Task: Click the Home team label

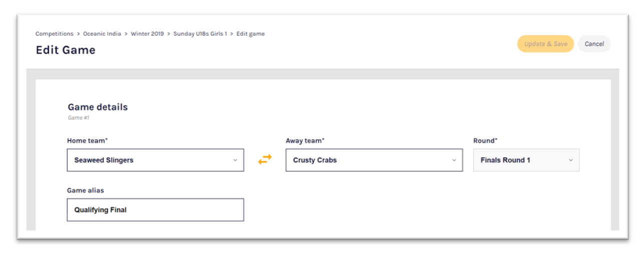Action: pyautogui.click(x=88, y=141)
